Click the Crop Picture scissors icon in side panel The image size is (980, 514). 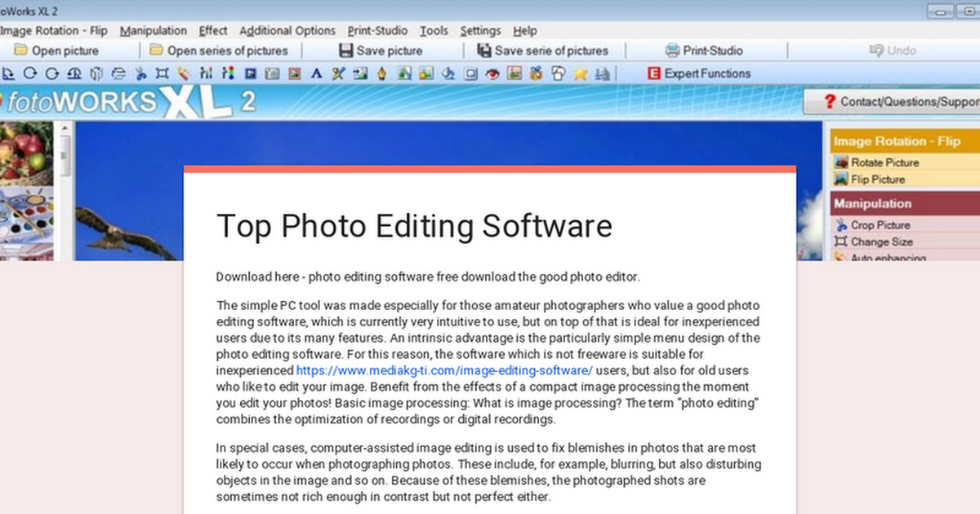pos(841,224)
